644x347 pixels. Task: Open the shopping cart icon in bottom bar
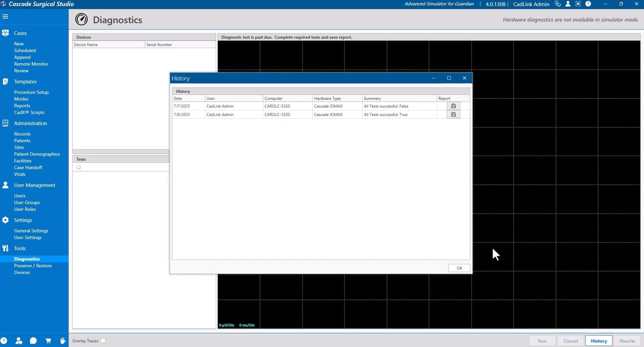point(48,341)
